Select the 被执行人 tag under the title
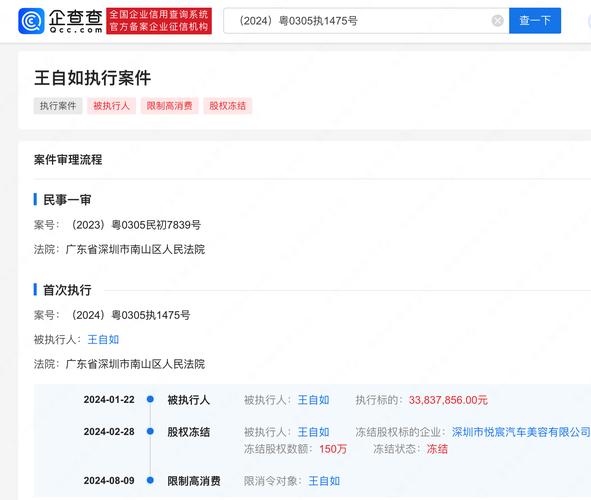 click(x=112, y=106)
